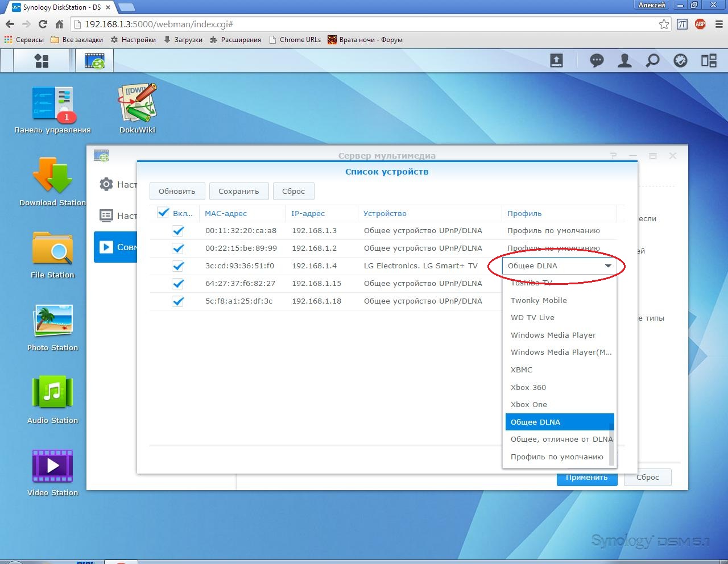The width and height of the screenshot is (728, 564).
Task: Click the DSM search magnifier icon
Action: coord(652,61)
